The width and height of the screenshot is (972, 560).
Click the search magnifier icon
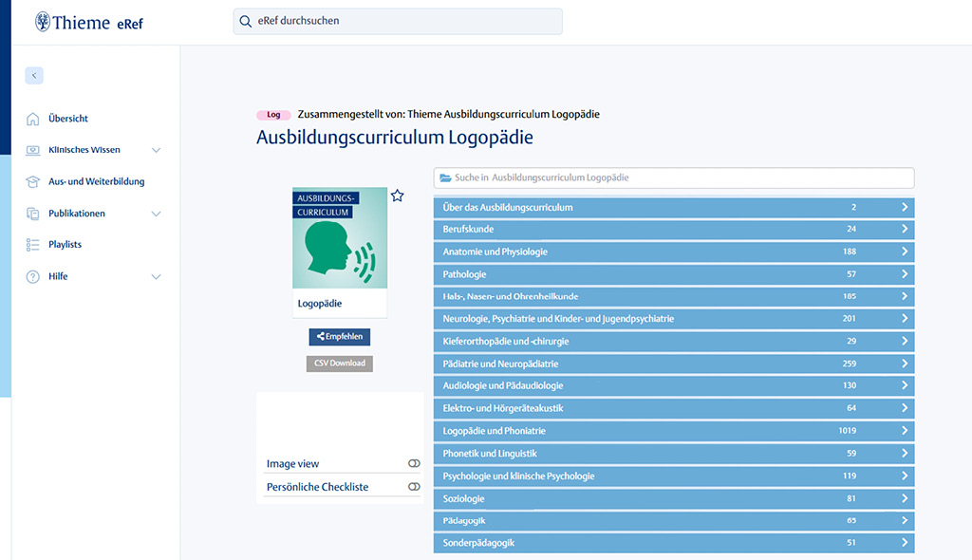[x=246, y=21]
